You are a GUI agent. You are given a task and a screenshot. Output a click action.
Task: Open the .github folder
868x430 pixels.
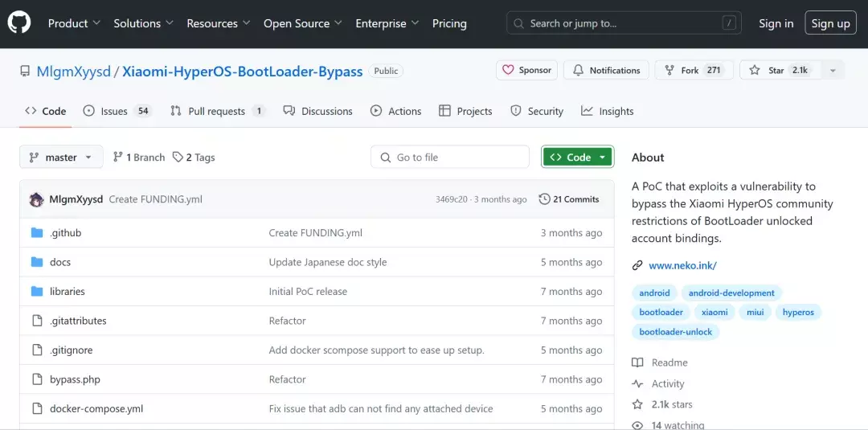(x=65, y=233)
